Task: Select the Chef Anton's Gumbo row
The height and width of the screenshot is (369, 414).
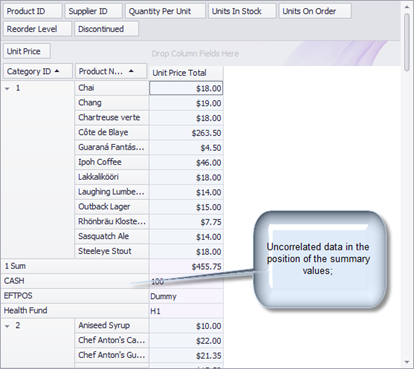Action: (112, 355)
